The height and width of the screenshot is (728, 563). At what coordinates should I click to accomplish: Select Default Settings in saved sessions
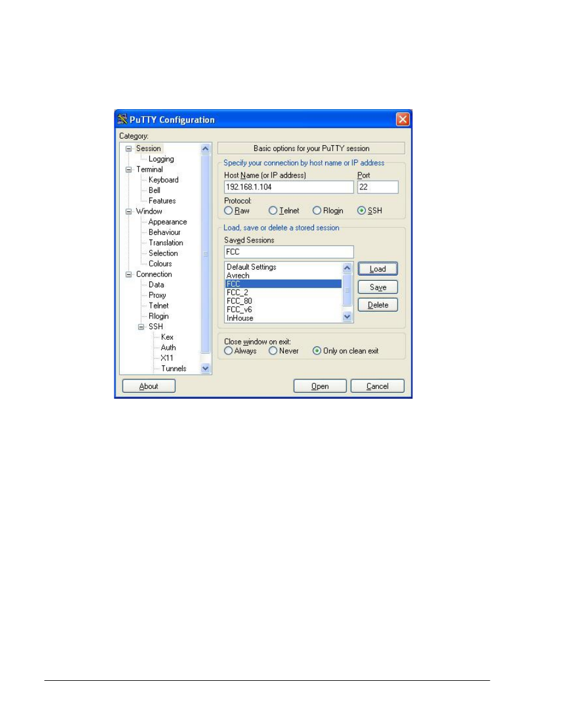tap(283, 267)
